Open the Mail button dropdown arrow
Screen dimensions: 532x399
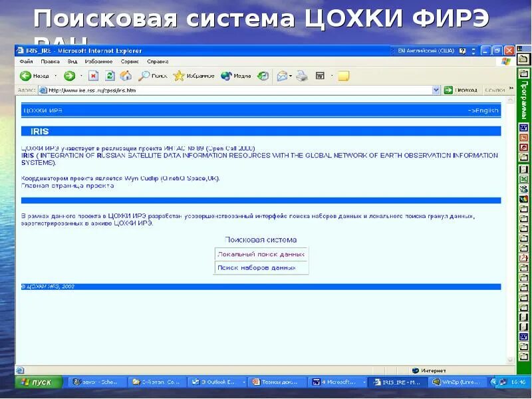tap(291, 76)
